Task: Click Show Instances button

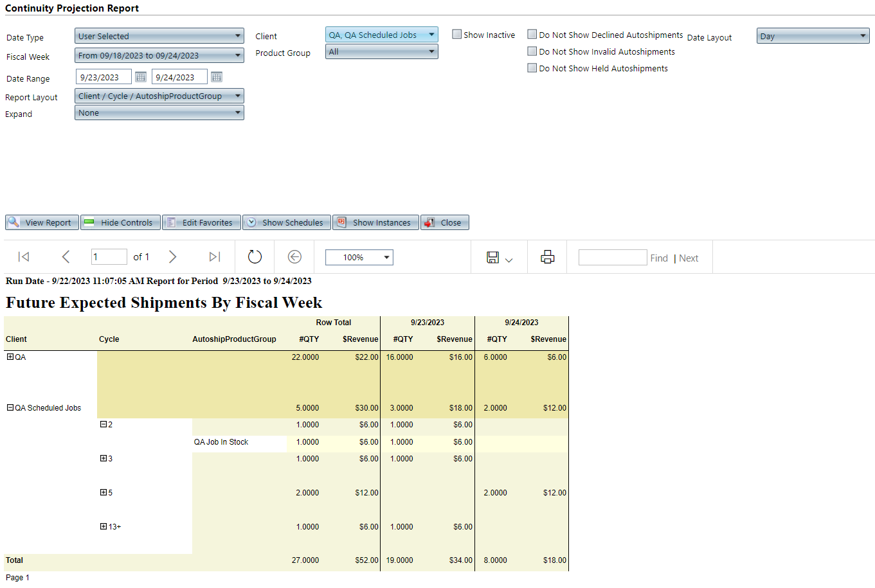Action: (x=375, y=222)
